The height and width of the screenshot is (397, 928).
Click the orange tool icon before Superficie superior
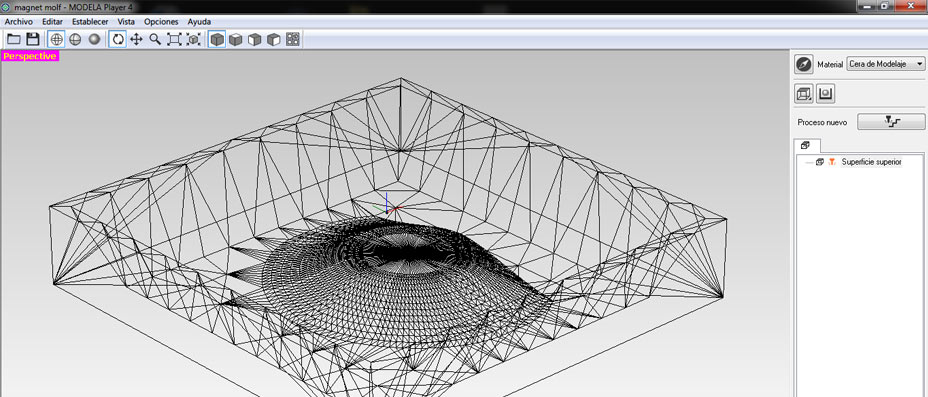point(832,162)
